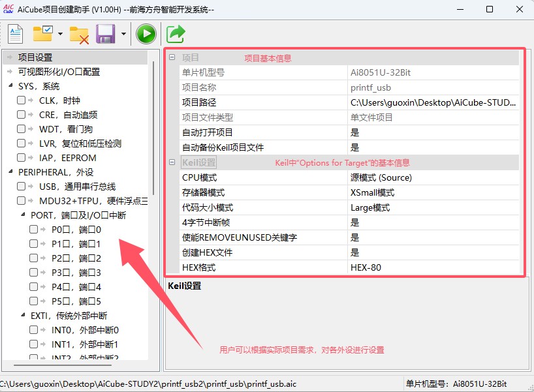The width and height of the screenshot is (534, 392).
Task: Enable the CLK，时钟 checkbox
Action: 22,100
